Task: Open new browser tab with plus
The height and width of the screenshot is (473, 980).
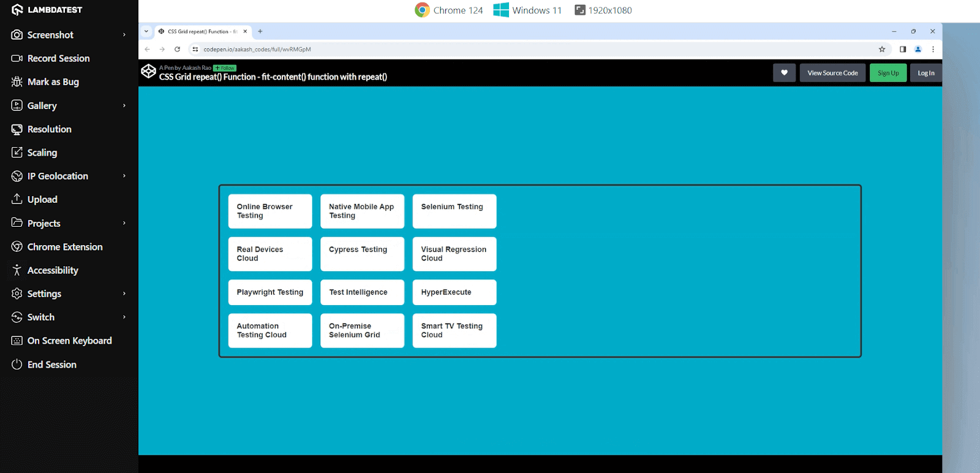Action: tap(260, 31)
